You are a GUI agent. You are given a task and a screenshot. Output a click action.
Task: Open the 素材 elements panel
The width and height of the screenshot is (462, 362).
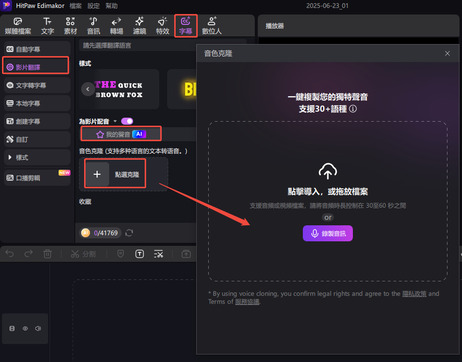[70, 26]
